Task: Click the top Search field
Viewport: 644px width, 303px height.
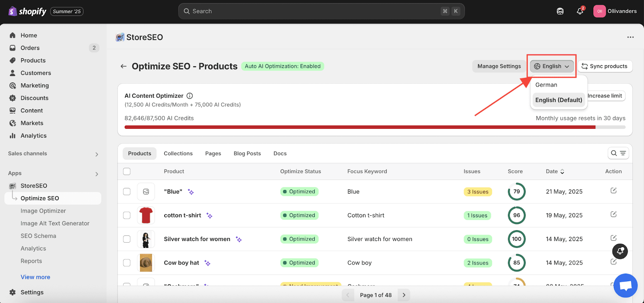Action: [x=321, y=11]
